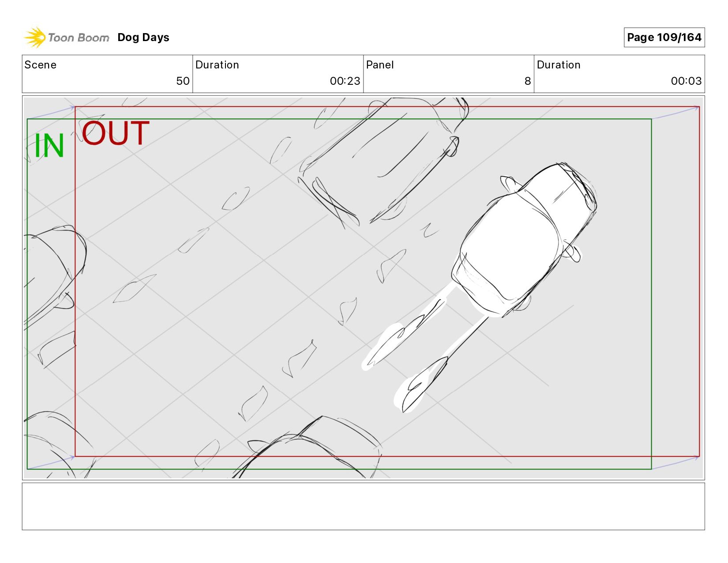728x563 pixels.
Task: Click the red 'OUT' camera label
Action: pyautogui.click(x=116, y=133)
